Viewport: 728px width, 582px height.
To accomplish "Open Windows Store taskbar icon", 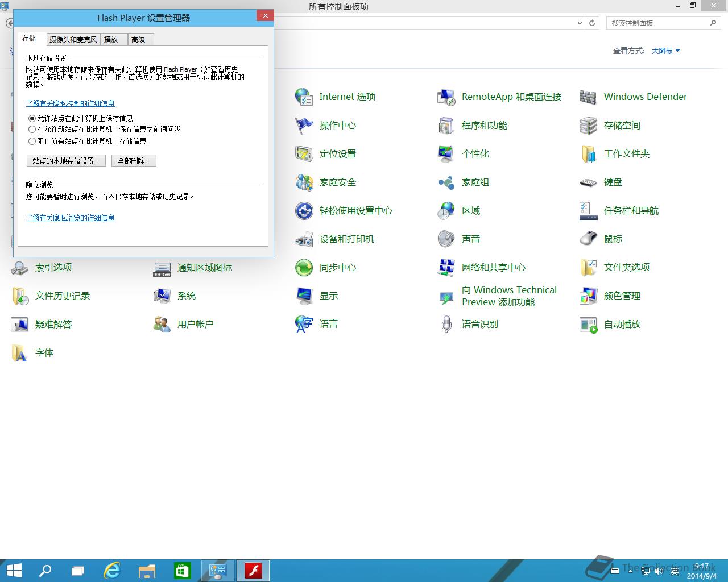I will tap(182, 571).
